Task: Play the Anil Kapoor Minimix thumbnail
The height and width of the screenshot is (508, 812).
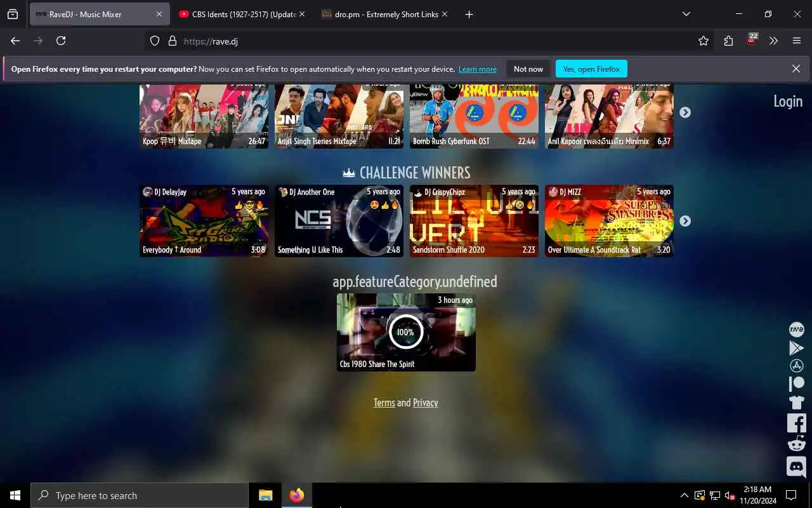Action: pos(609,116)
